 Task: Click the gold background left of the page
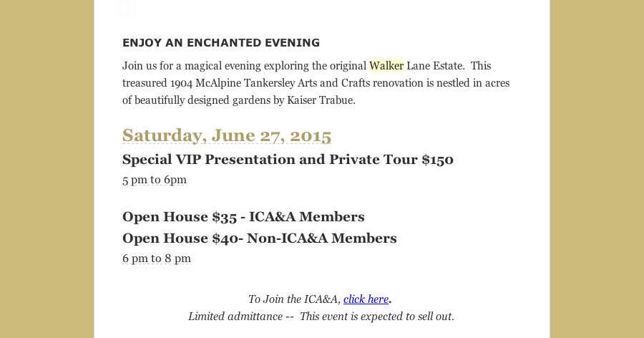coord(47,169)
